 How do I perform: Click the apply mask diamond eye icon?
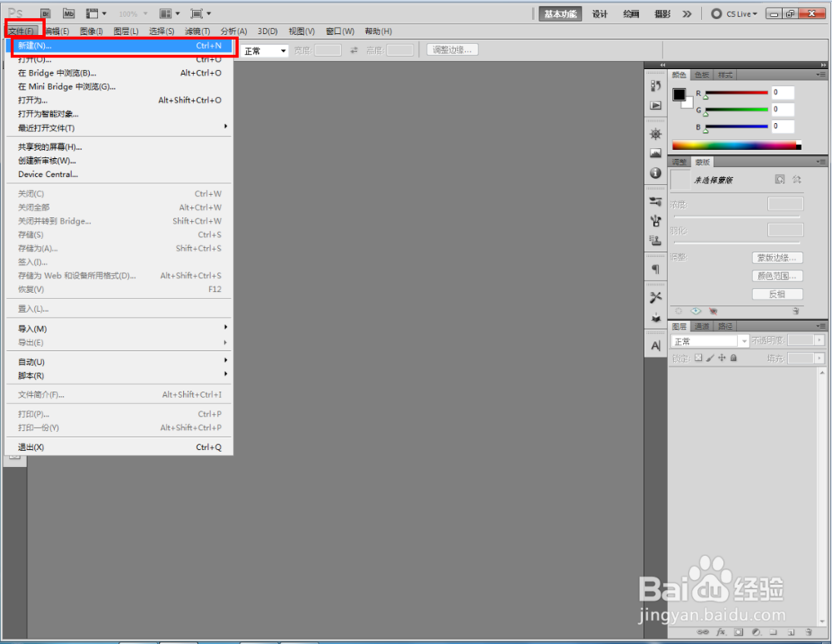[696, 311]
